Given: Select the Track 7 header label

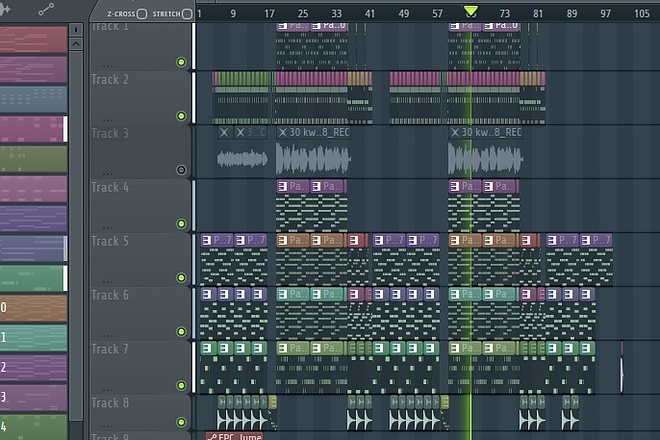Looking at the screenshot, I should [110, 349].
